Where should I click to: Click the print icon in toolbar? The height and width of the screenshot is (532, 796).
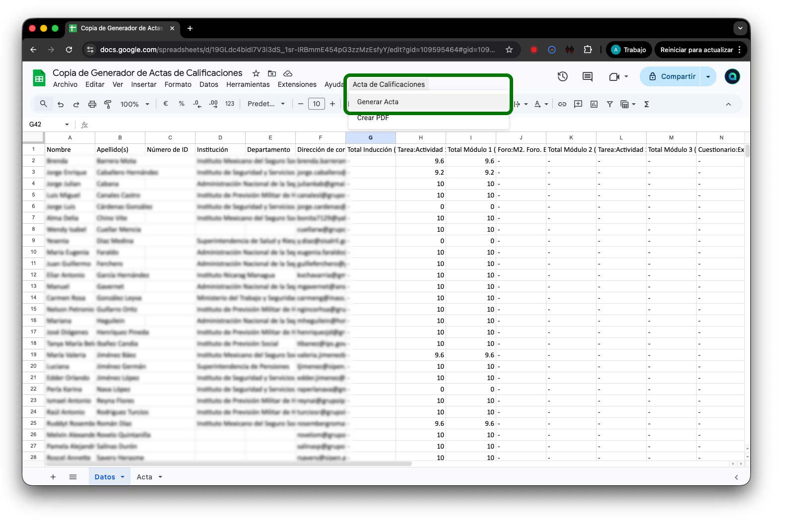[x=92, y=104]
